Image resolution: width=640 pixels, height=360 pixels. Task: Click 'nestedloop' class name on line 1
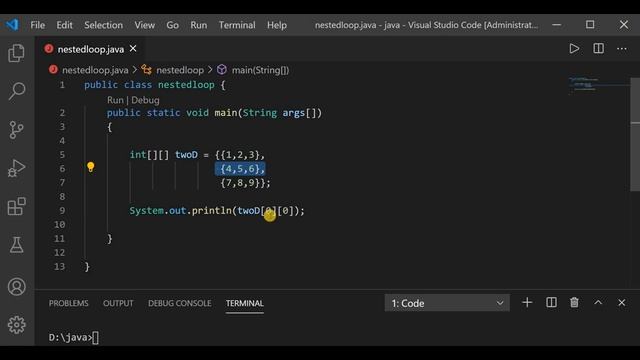pos(186,85)
